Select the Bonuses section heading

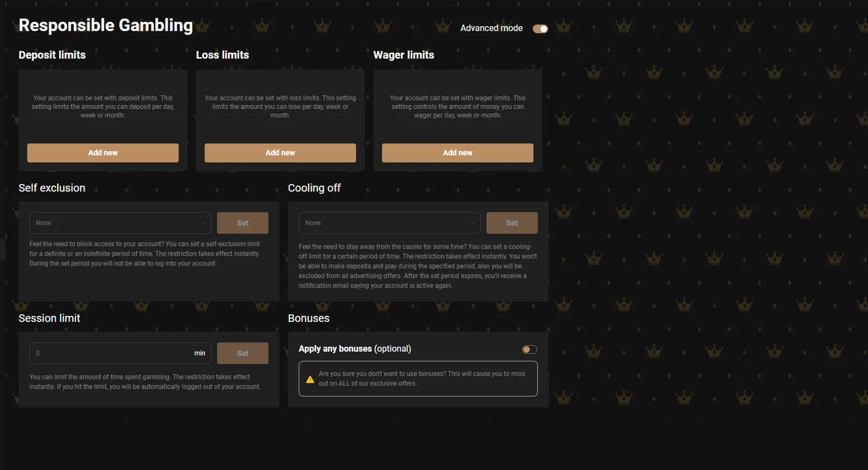point(308,318)
